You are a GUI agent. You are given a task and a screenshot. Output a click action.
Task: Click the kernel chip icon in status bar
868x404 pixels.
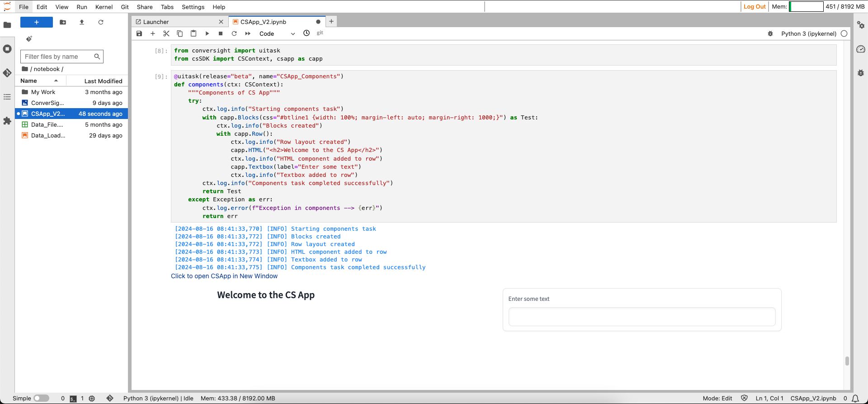tap(92, 399)
